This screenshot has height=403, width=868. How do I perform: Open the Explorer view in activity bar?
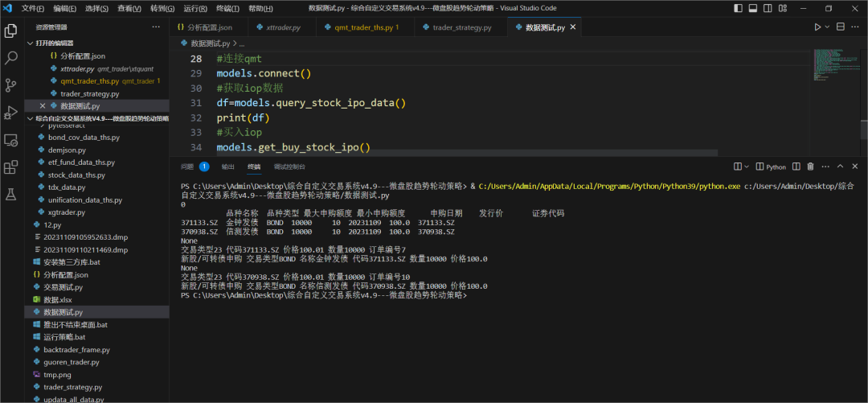coord(10,31)
